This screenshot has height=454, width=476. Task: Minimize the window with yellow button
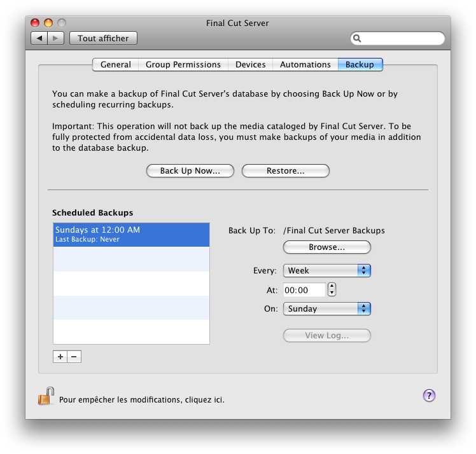pyautogui.click(x=48, y=23)
